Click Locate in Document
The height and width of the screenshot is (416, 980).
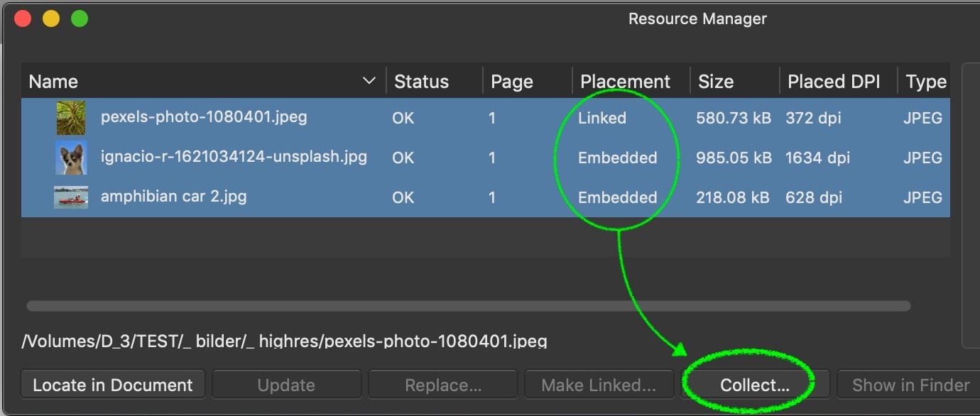tap(112, 384)
